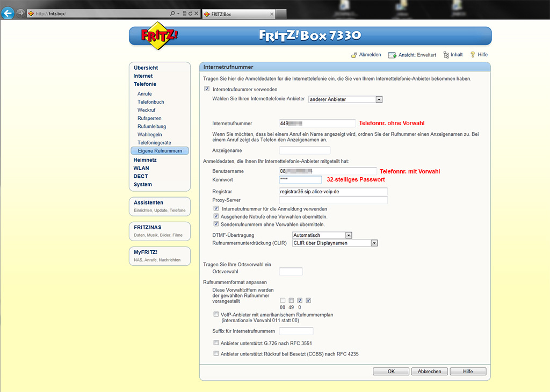
Task: Click the browser back arrow button
Action: pos(8,13)
